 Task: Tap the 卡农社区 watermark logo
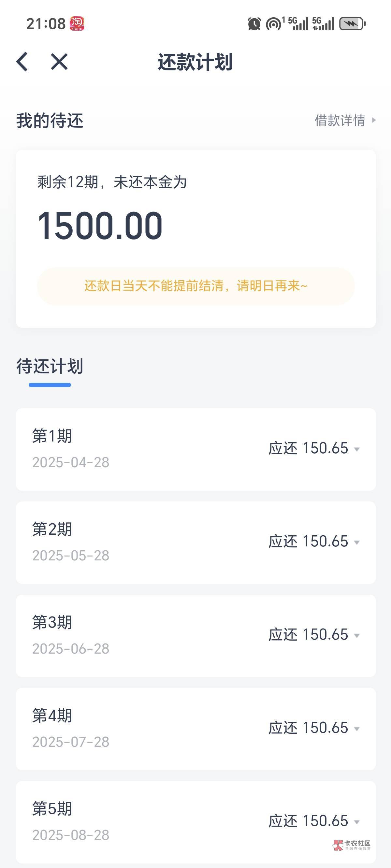[352, 845]
